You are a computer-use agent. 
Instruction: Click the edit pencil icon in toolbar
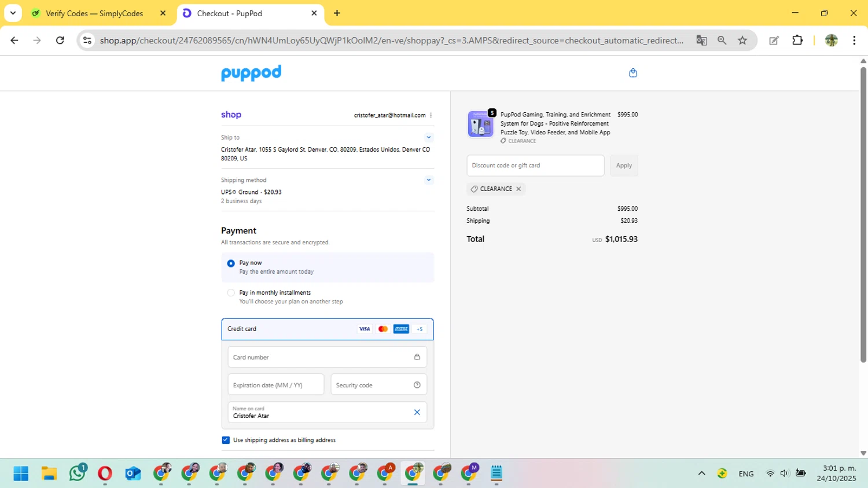coord(774,41)
